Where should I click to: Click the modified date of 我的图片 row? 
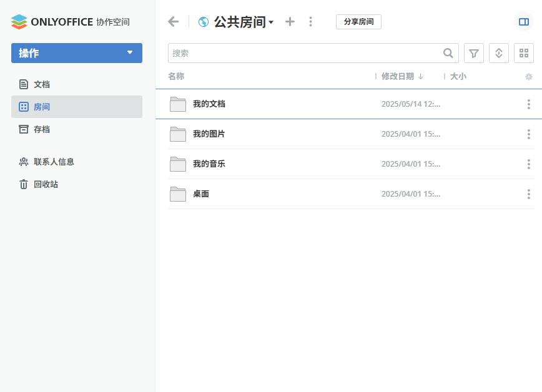click(411, 134)
